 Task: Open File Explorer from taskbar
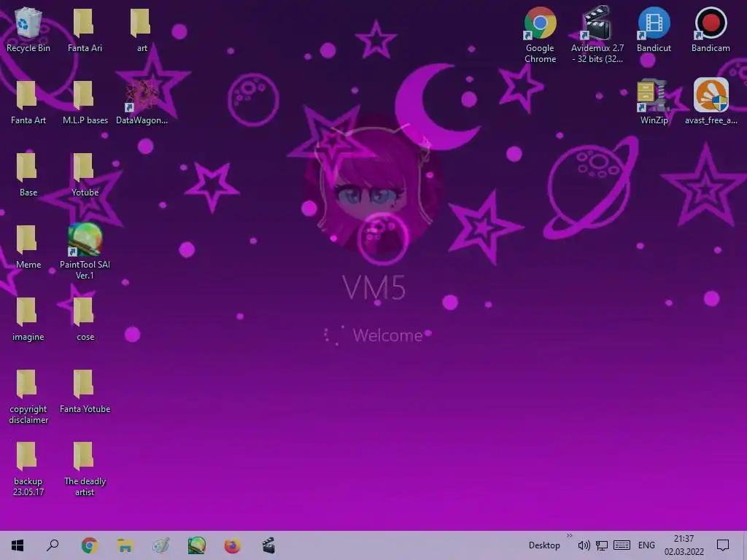pos(125,545)
